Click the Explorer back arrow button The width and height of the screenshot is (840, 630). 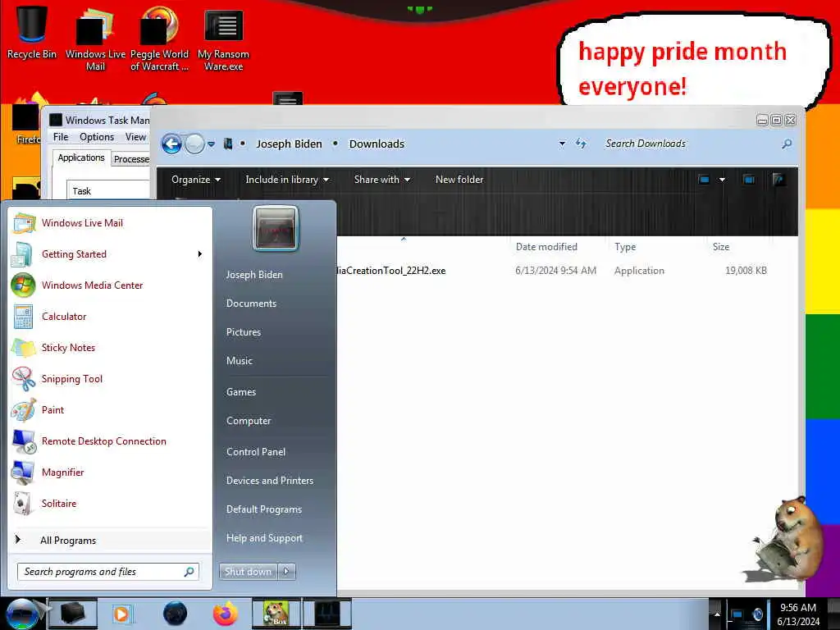pyautogui.click(x=171, y=144)
